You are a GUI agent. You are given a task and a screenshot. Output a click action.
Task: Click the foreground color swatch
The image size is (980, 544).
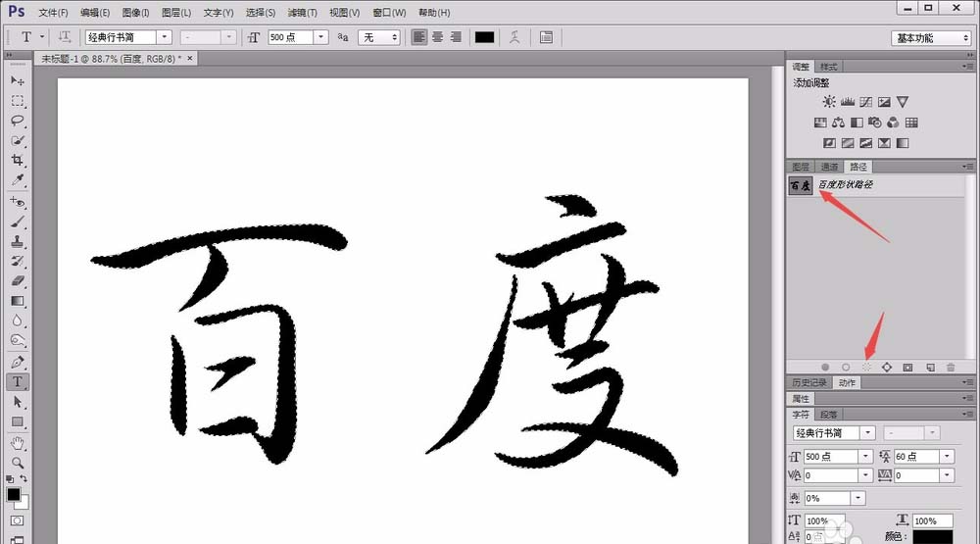point(13,494)
